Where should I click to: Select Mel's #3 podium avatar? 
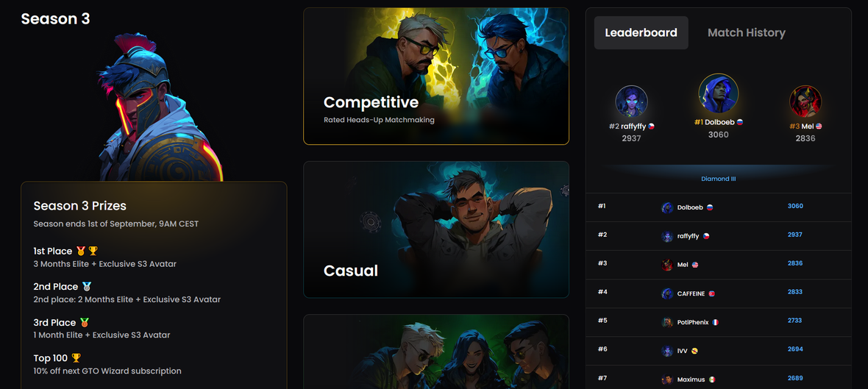pos(805,101)
